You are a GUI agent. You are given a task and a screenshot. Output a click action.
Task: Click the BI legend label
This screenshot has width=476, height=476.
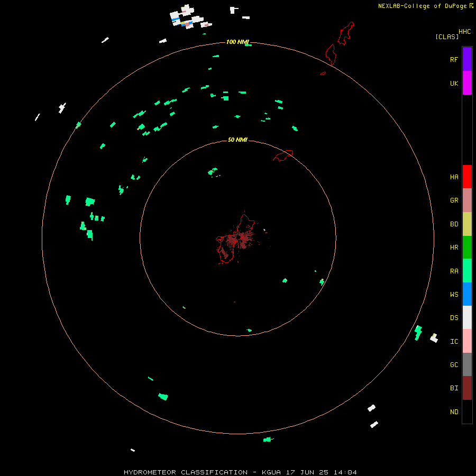(454, 388)
